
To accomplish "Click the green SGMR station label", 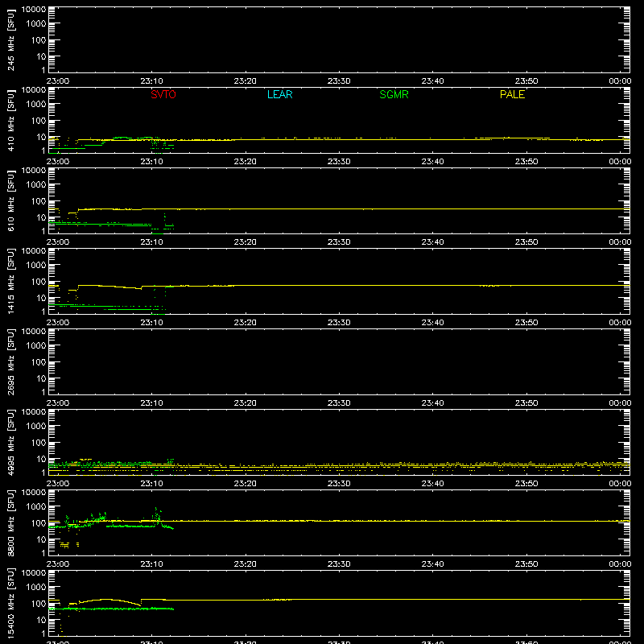I will coord(394,94).
